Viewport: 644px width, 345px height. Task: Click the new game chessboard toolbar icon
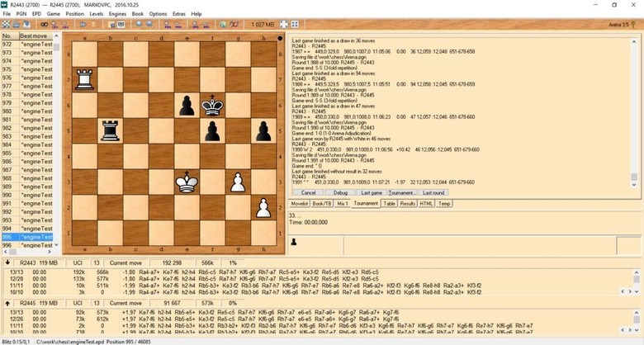tap(6, 25)
